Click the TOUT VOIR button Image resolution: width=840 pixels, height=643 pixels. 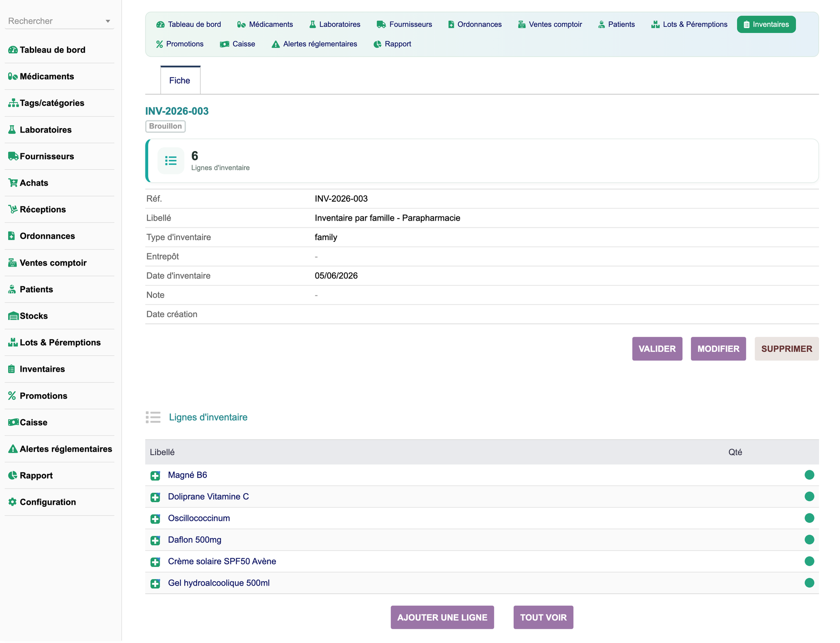[x=543, y=618]
